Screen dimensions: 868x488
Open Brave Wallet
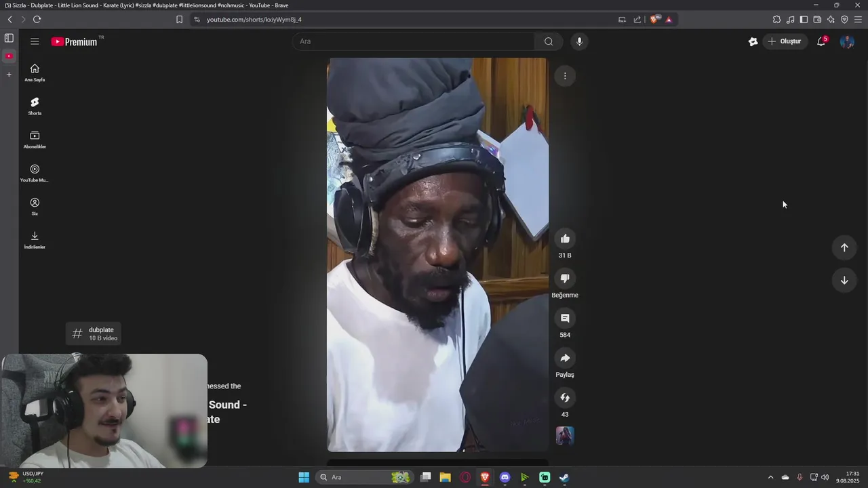[817, 20]
